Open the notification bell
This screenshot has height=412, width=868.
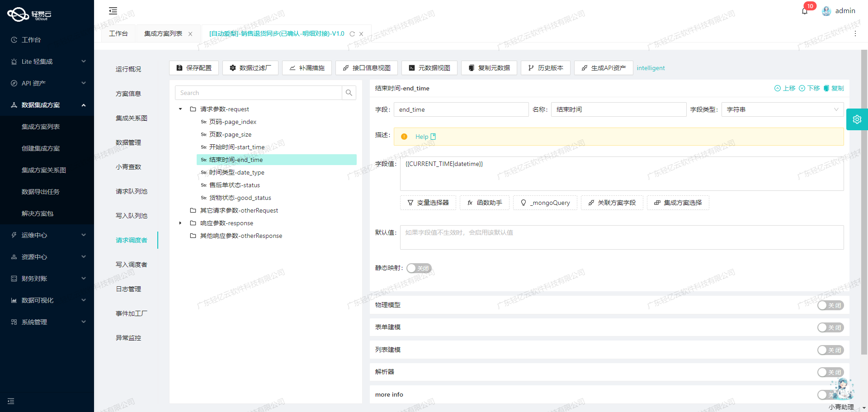pos(805,11)
